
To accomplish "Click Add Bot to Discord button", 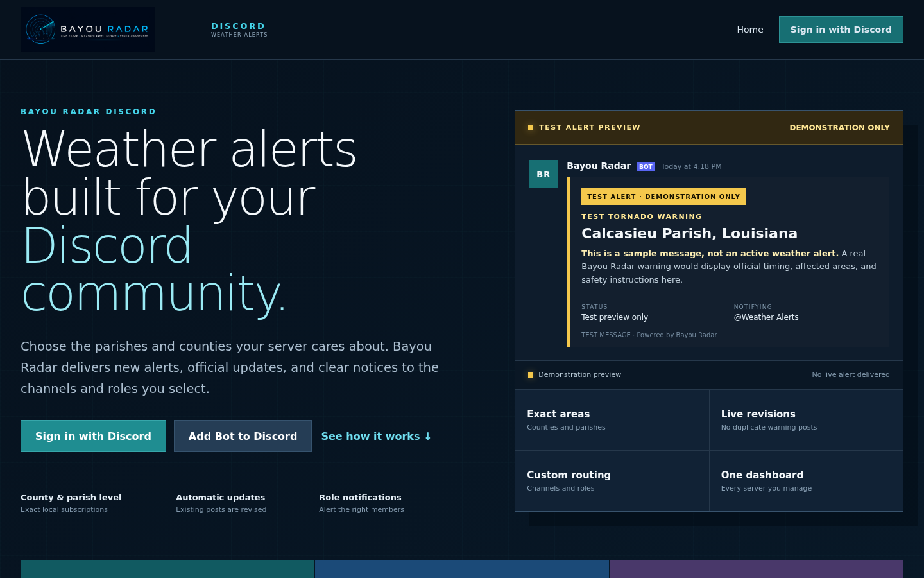I will click(x=243, y=436).
